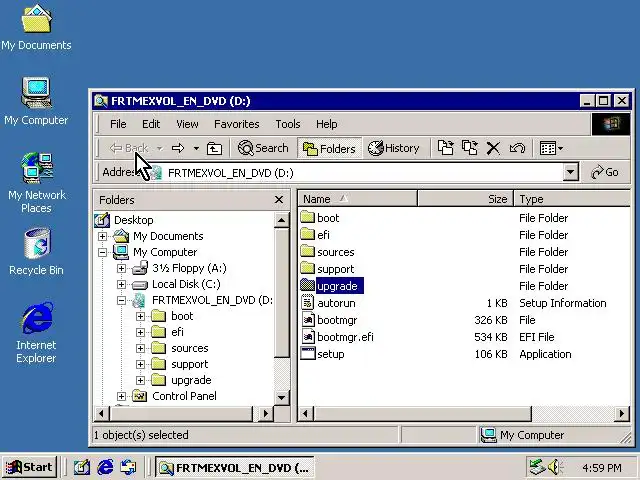
Task: Expand the efi folder tree node
Action: (x=140, y=332)
